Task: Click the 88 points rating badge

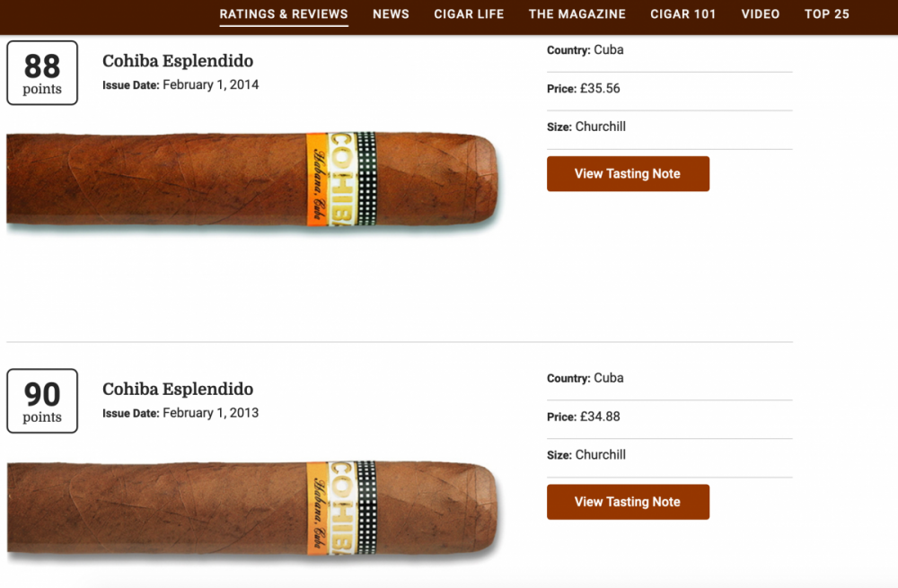Action: pyautogui.click(x=42, y=73)
